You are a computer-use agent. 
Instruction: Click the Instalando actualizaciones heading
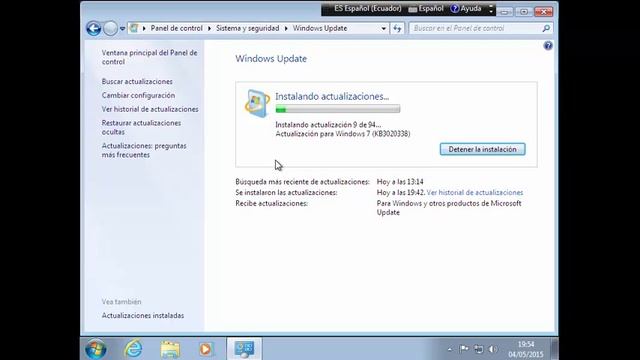pyautogui.click(x=332, y=96)
